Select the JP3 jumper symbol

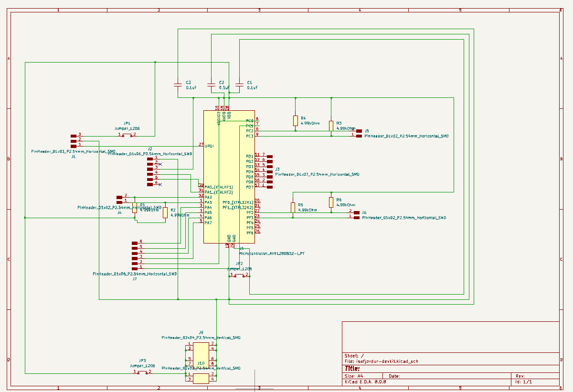click(x=142, y=372)
